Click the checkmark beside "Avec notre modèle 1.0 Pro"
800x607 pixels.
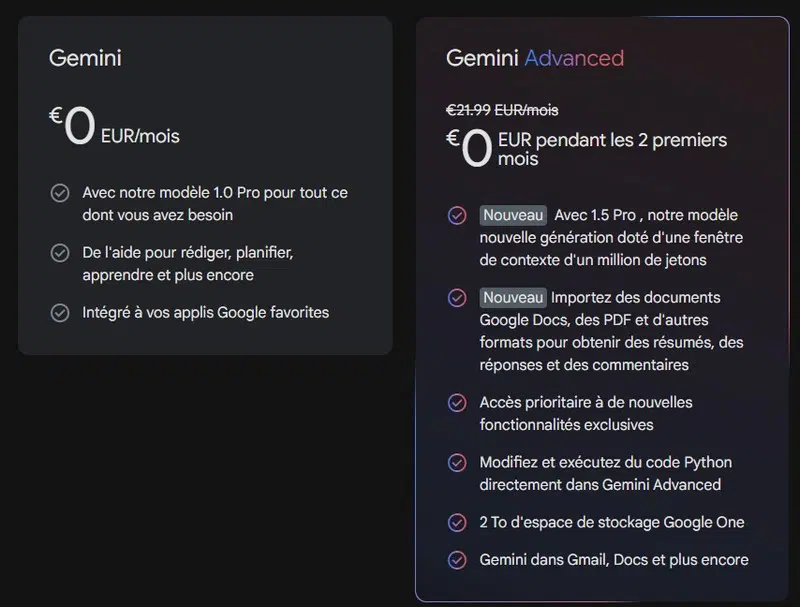[x=60, y=193]
